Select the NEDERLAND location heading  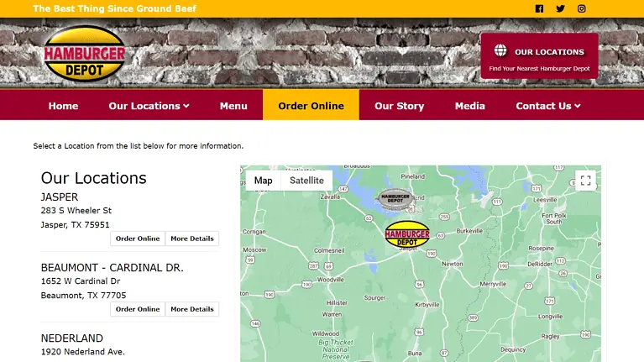tap(72, 338)
